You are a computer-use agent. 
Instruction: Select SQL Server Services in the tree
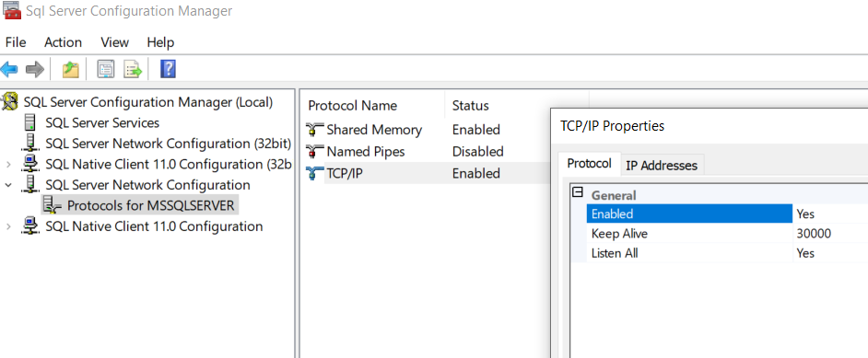(x=102, y=122)
